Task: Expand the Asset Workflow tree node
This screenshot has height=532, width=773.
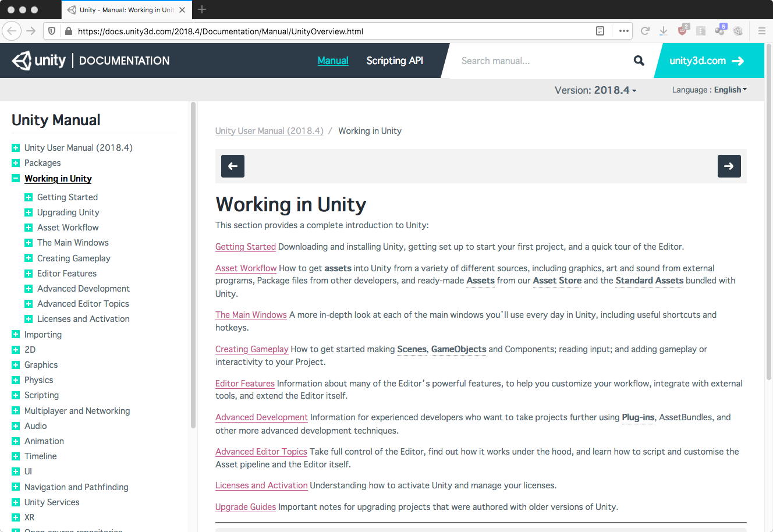Action: click(29, 228)
